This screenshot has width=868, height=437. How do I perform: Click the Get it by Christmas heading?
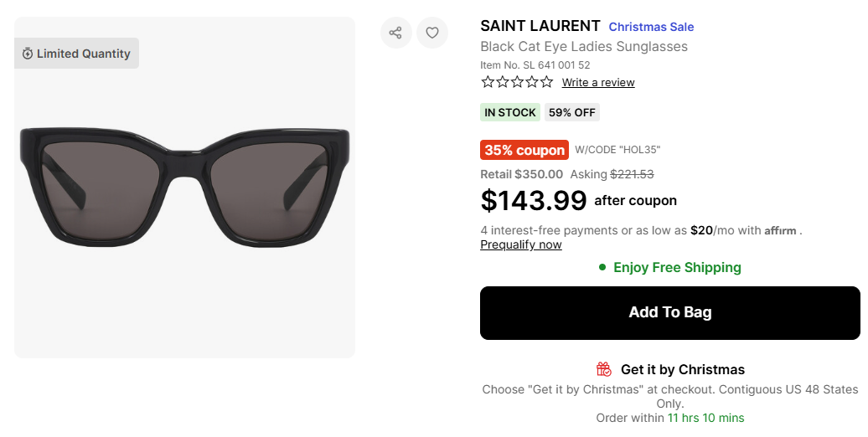[682, 369]
